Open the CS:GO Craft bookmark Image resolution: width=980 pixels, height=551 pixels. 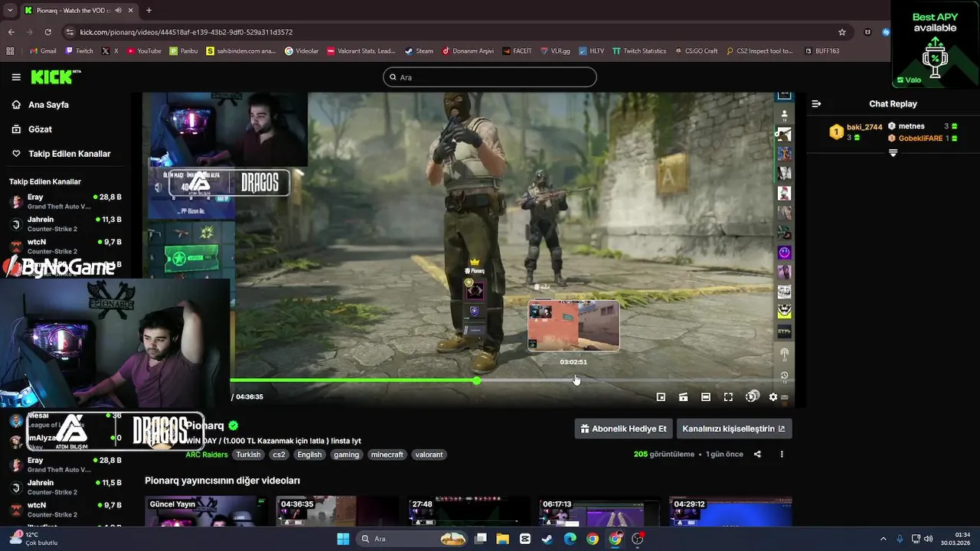[x=696, y=51]
